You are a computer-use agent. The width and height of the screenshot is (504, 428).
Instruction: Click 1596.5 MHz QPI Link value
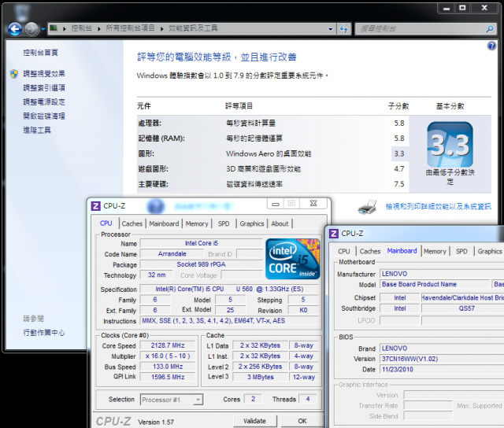[x=168, y=377]
